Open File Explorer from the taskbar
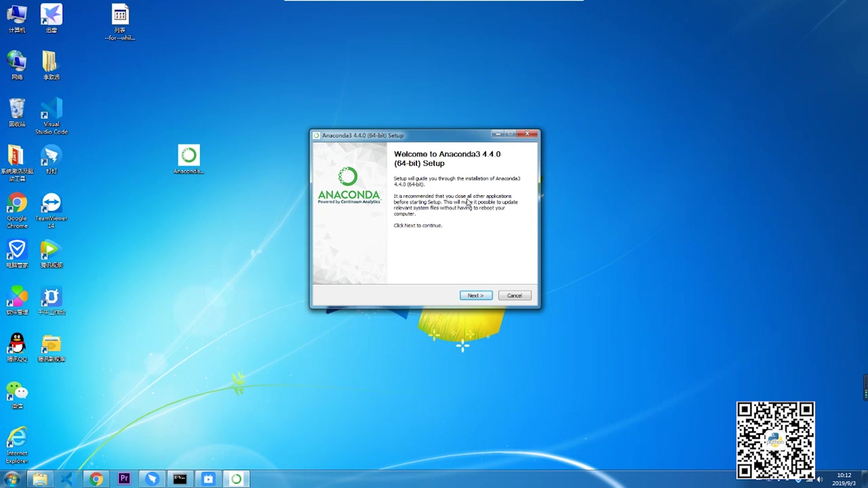 click(40, 479)
